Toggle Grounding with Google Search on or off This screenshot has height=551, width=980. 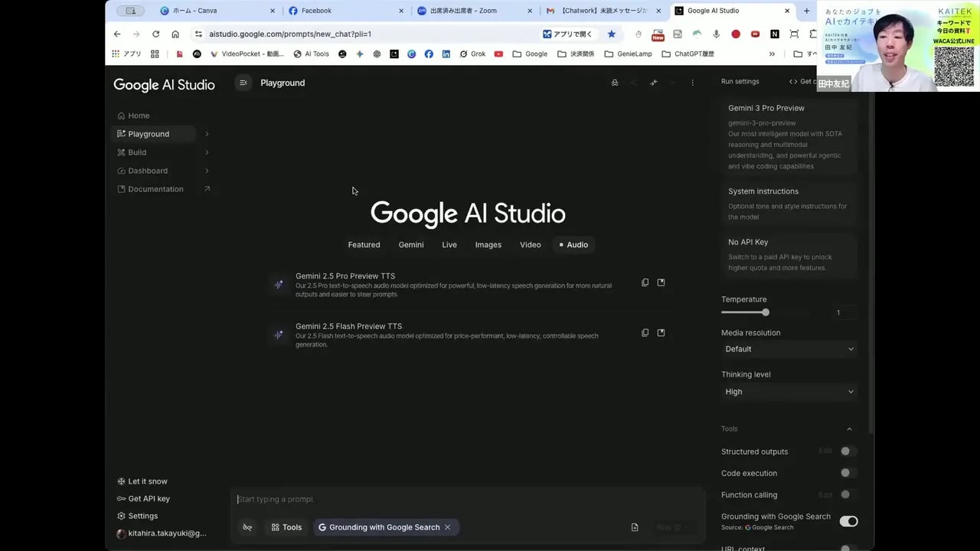pos(848,521)
